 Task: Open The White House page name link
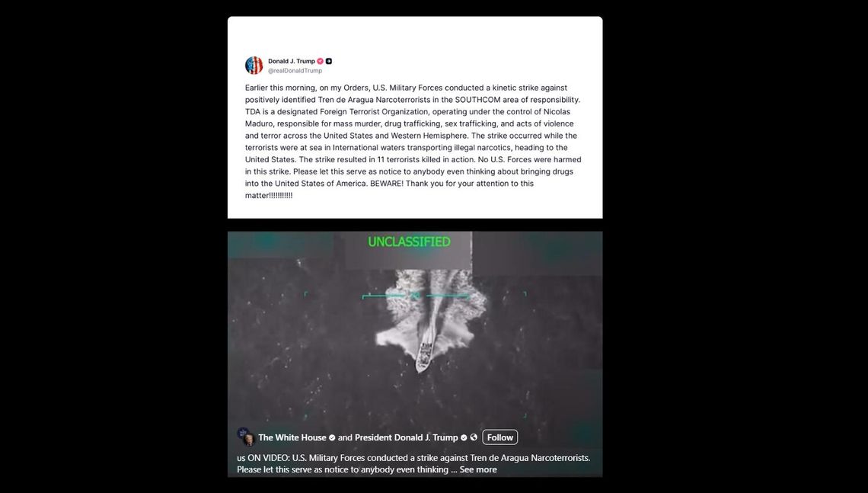[x=292, y=437]
